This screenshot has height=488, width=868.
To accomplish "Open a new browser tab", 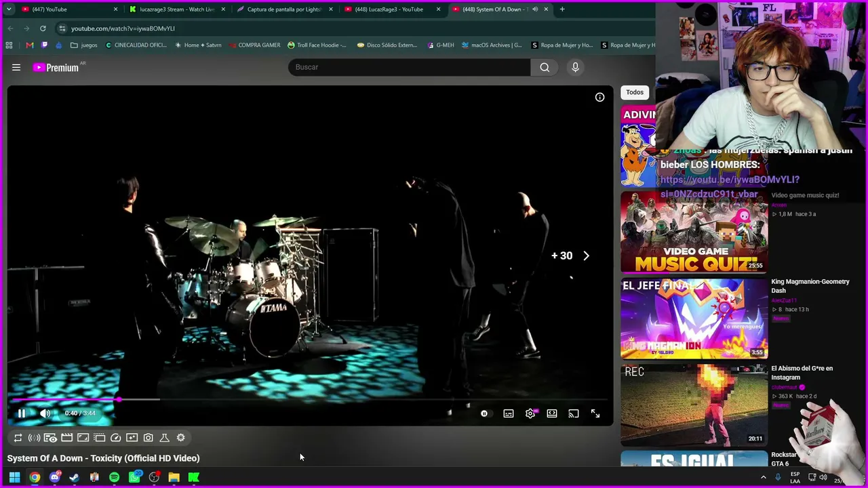I will pyautogui.click(x=562, y=9).
